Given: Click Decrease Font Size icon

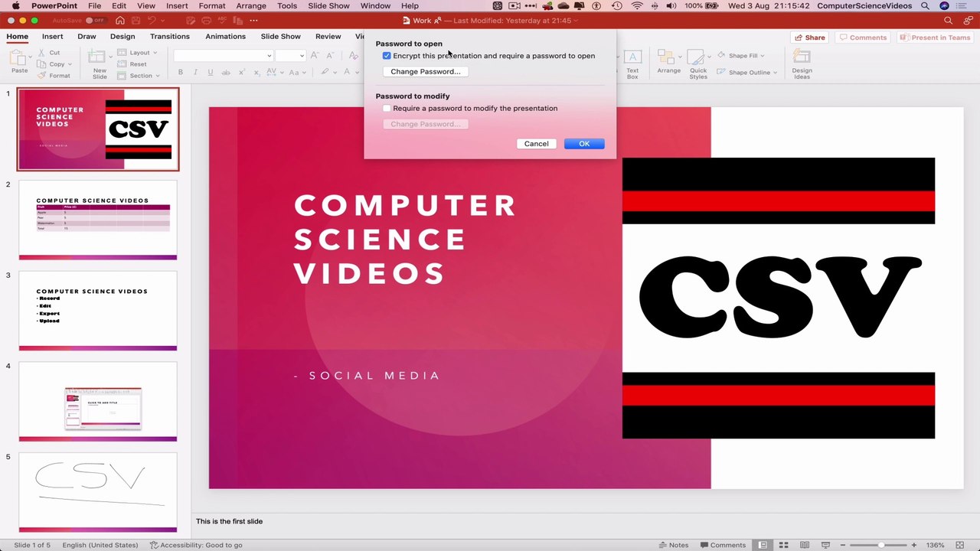Looking at the screenshot, I should coord(331,56).
